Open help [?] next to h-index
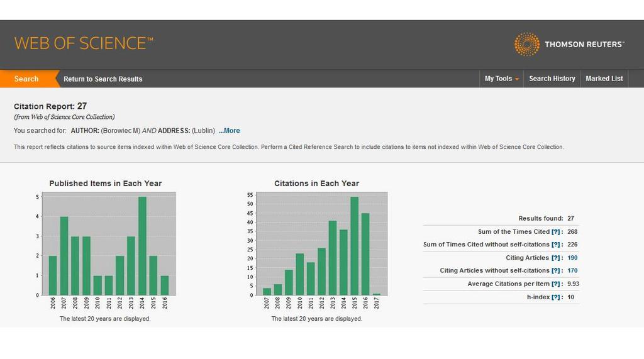This screenshot has width=644, height=359. point(556,297)
